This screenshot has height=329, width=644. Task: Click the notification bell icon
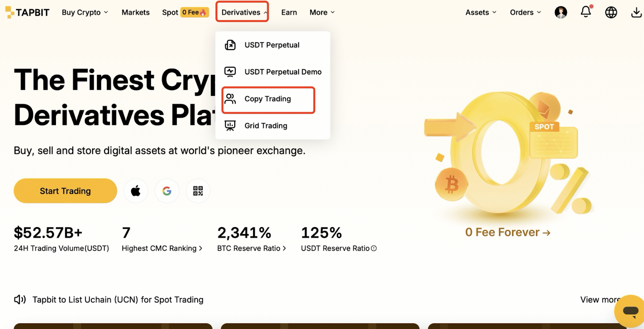pyautogui.click(x=586, y=12)
